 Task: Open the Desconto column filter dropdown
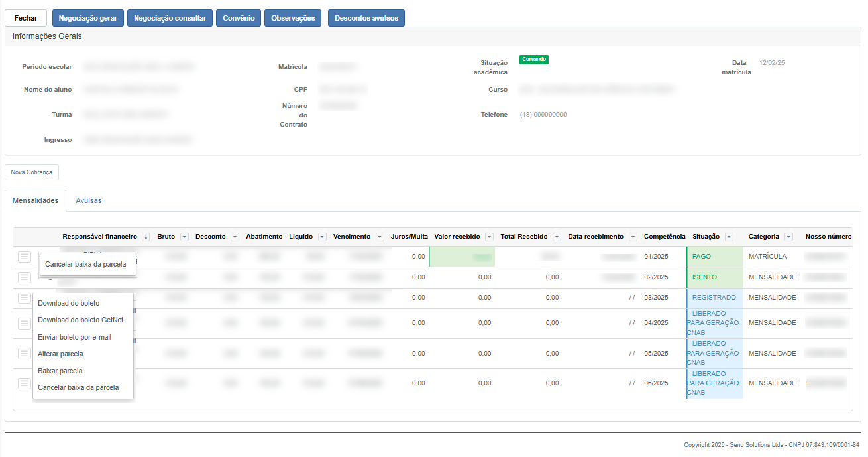tap(235, 237)
